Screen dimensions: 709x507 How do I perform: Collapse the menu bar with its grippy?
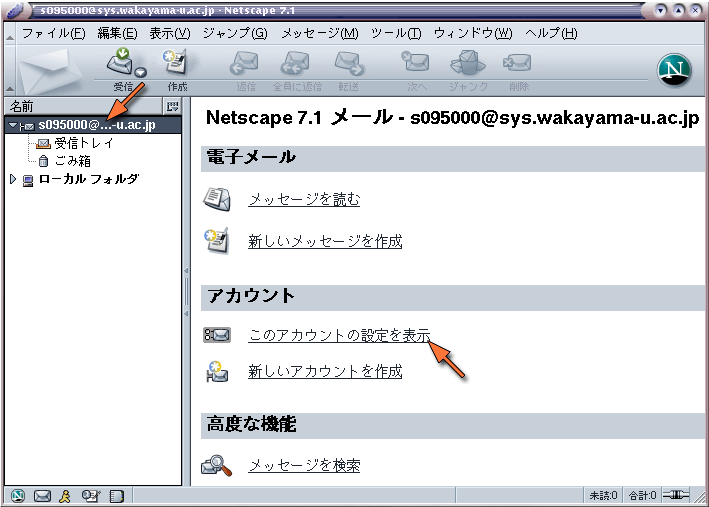pyautogui.click(x=9, y=33)
